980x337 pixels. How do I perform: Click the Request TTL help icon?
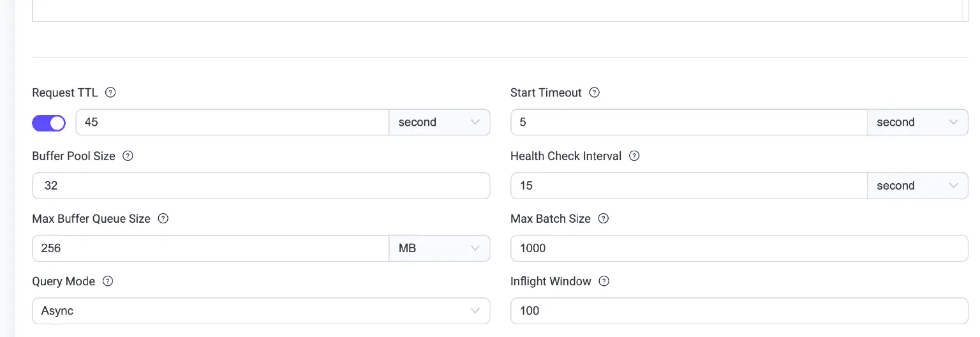[110, 93]
